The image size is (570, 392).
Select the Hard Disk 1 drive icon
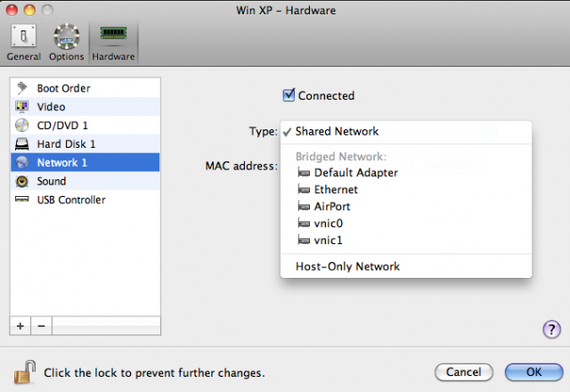point(22,143)
